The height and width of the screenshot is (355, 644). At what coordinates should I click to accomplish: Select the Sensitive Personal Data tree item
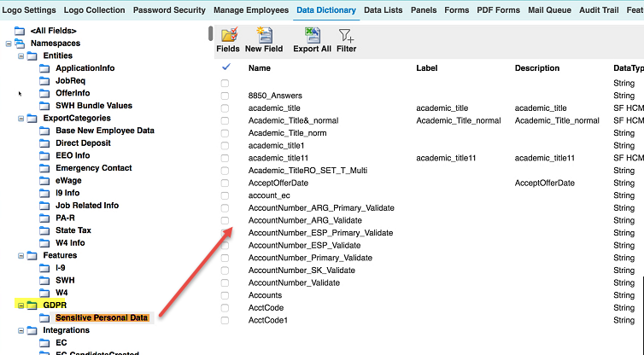102,317
